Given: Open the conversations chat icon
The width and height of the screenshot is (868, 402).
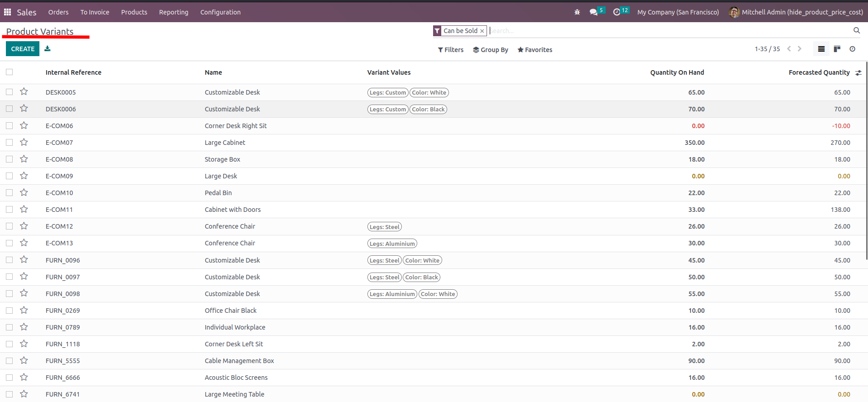Looking at the screenshot, I should click(593, 12).
